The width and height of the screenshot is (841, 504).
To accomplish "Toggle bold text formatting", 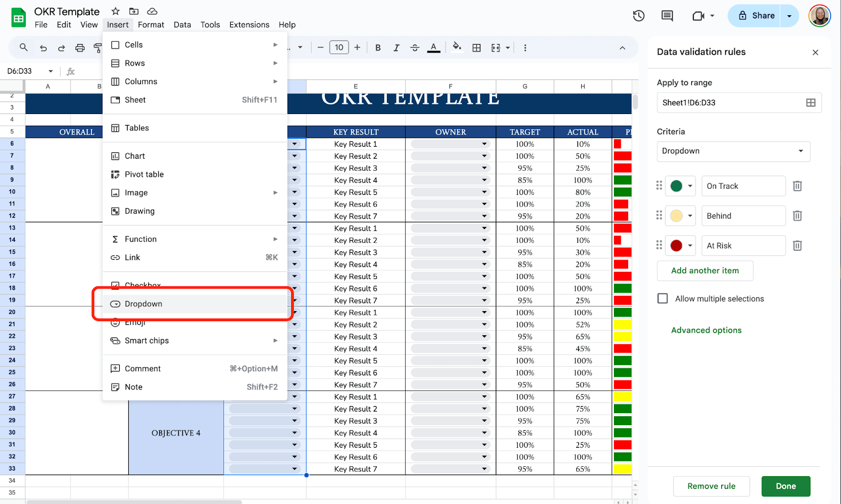I will tap(377, 48).
